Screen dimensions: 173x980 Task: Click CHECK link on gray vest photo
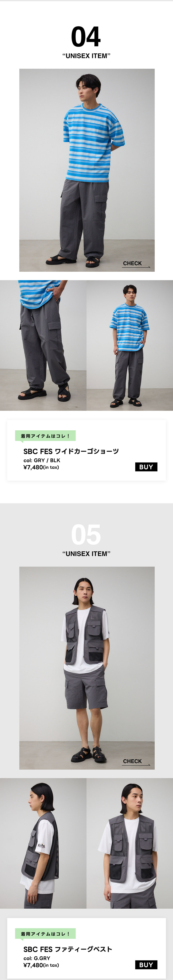(x=132, y=761)
